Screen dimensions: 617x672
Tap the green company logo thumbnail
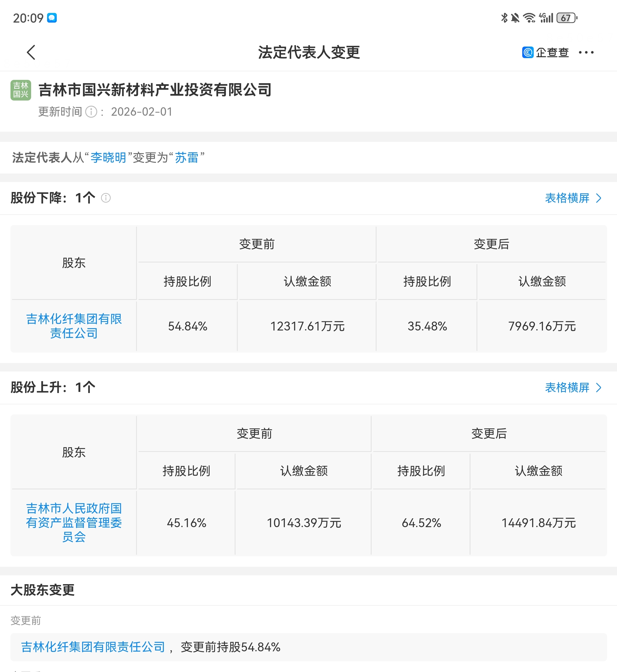tap(21, 90)
